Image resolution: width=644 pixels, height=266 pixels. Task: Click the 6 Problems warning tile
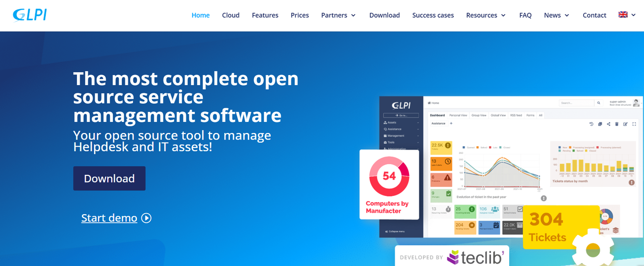(x=441, y=180)
